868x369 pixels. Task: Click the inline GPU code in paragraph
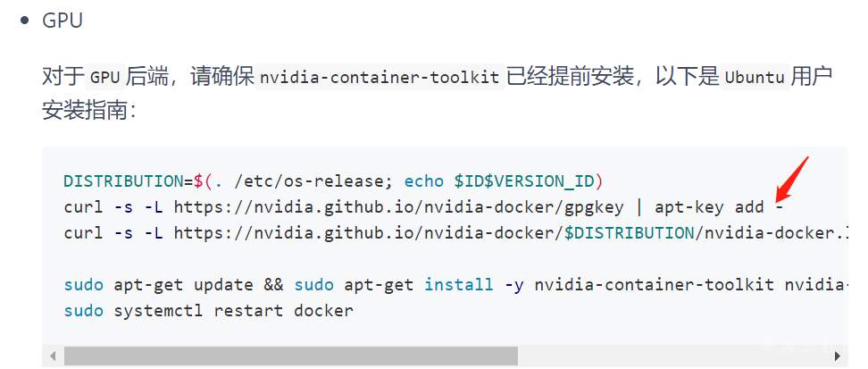pyautogui.click(x=104, y=78)
